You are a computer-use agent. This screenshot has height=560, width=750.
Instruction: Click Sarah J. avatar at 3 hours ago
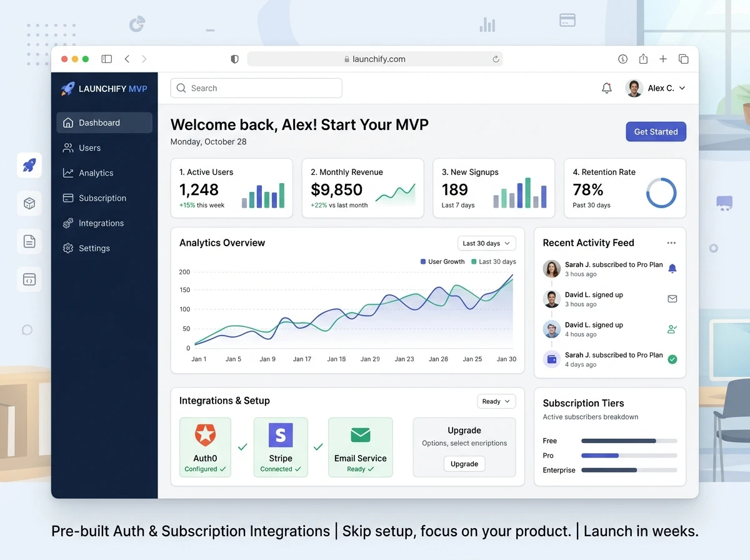[x=552, y=269]
